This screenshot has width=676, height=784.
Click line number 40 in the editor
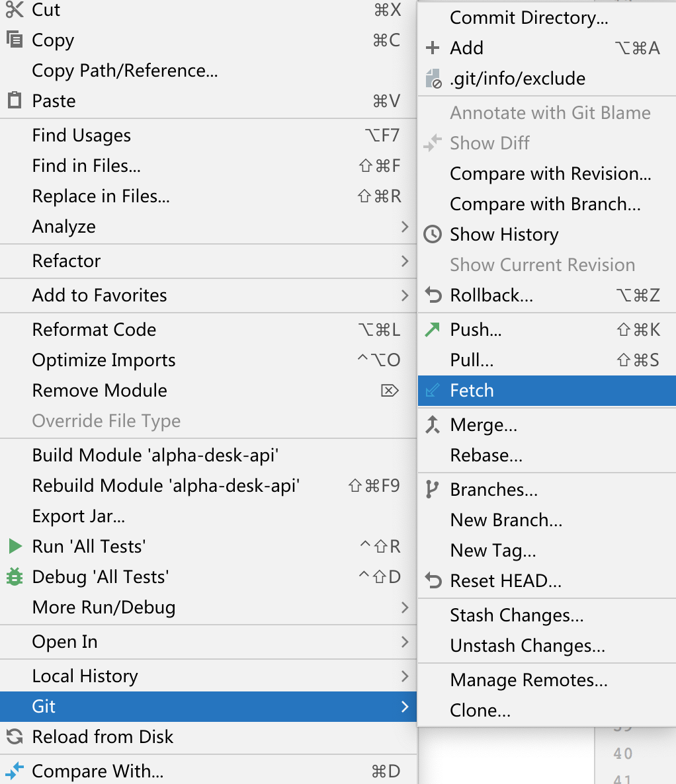622,753
